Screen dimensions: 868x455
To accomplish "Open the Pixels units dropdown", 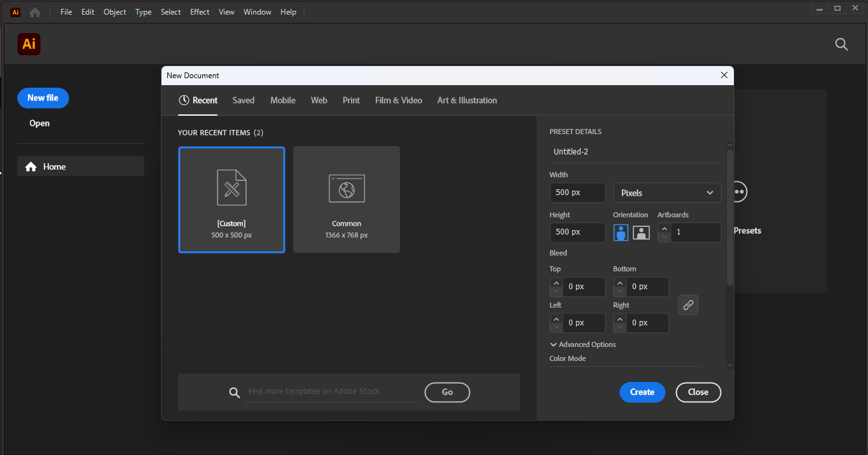I will 666,192.
